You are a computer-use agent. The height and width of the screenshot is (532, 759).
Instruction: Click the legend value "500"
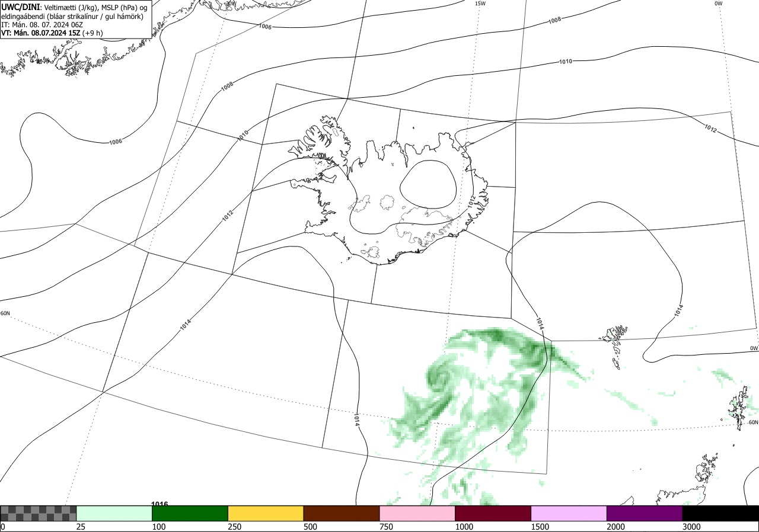310,527
